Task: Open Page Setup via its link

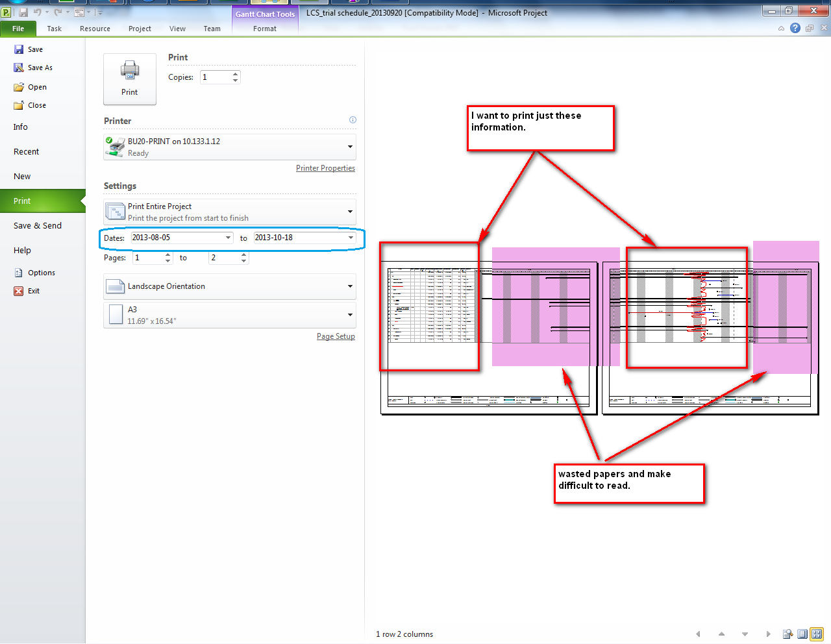Action: tap(336, 336)
